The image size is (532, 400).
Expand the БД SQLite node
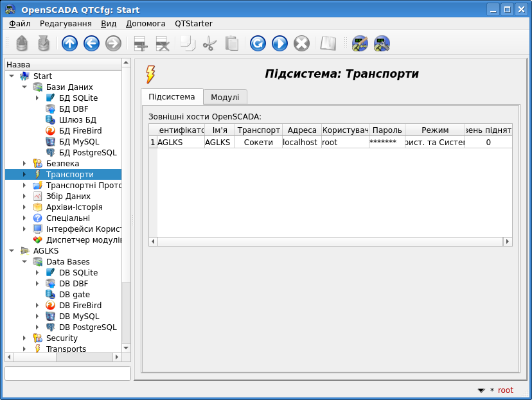37,98
